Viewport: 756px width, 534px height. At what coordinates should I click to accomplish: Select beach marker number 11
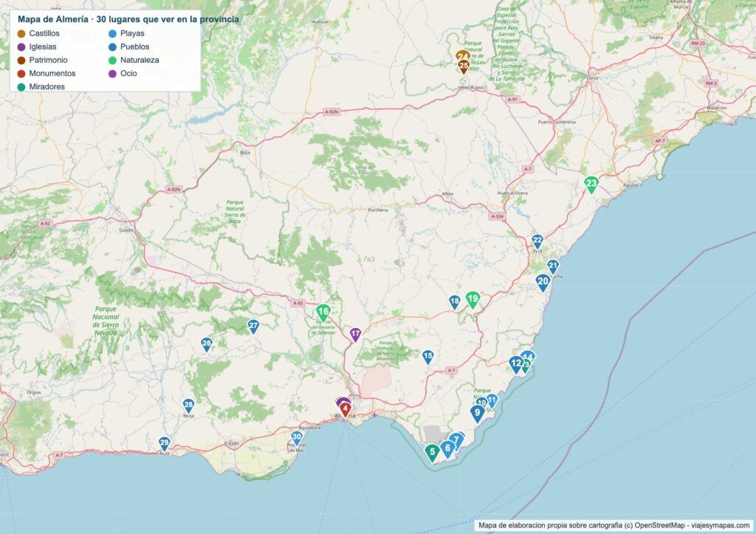point(492,400)
